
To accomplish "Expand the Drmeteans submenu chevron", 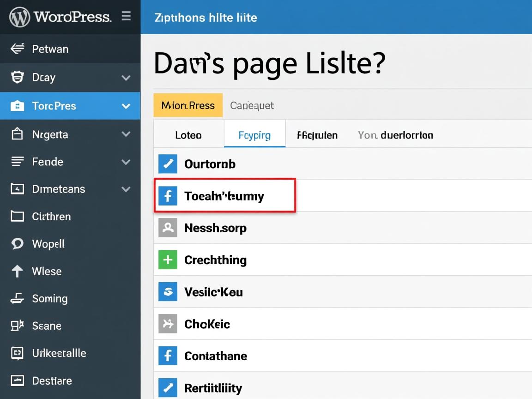I will pos(126,189).
